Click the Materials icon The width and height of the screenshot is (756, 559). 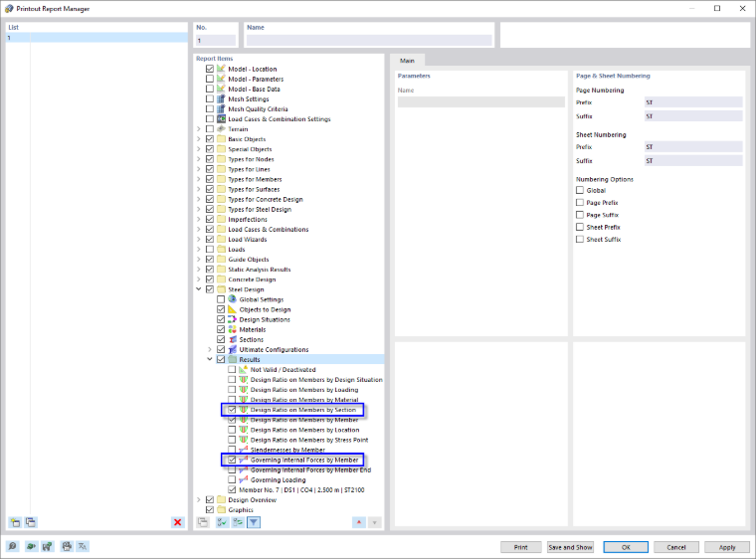point(232,329)
